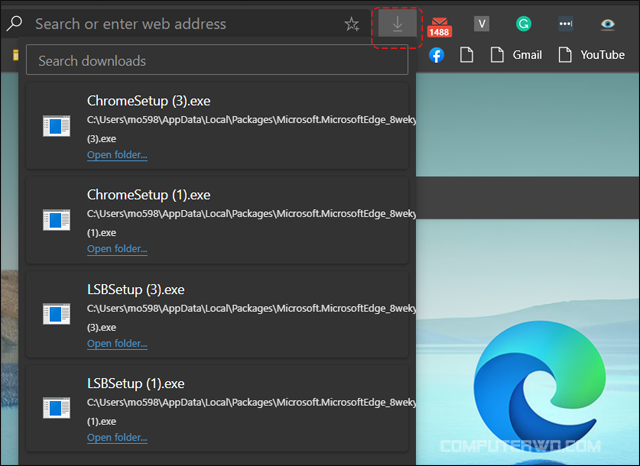640x466 pixels.
Task: Click file path under ChromeSetup (1).exe
Action: pyautogui.click(x=251, y=223)
